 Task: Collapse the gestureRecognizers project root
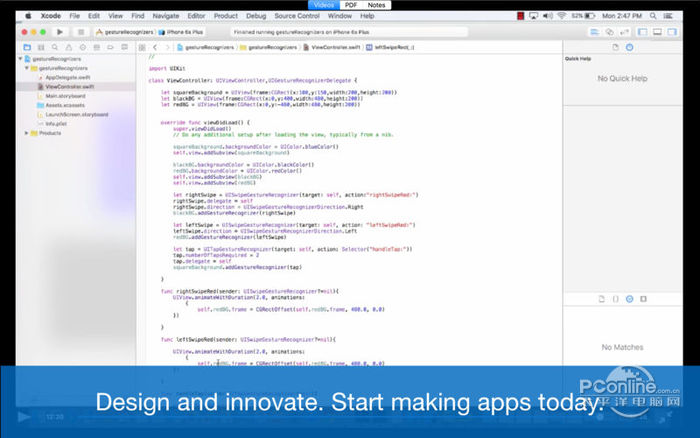point(21,59)
